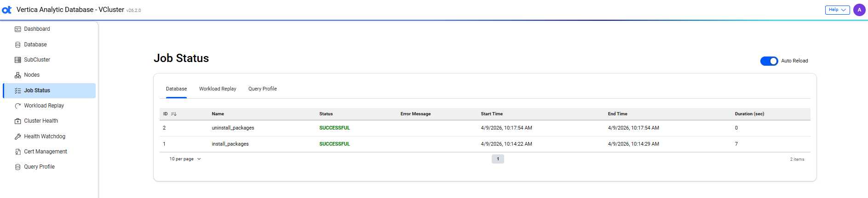The height and width of the screenshot is (198, 868).
Task: Click the Job Status page heading
Action: (x=181, y=58)
